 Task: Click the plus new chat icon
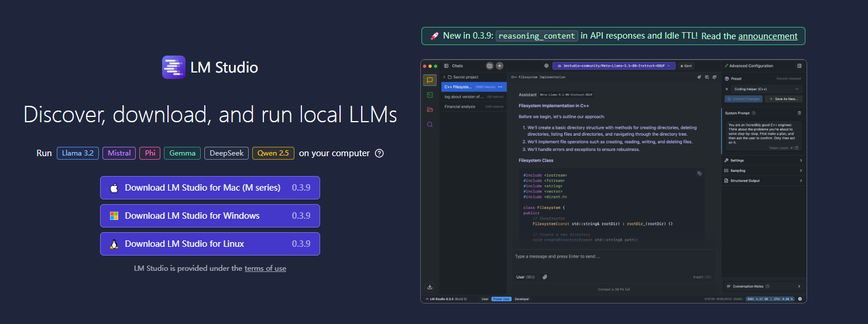tap(499, 66)
